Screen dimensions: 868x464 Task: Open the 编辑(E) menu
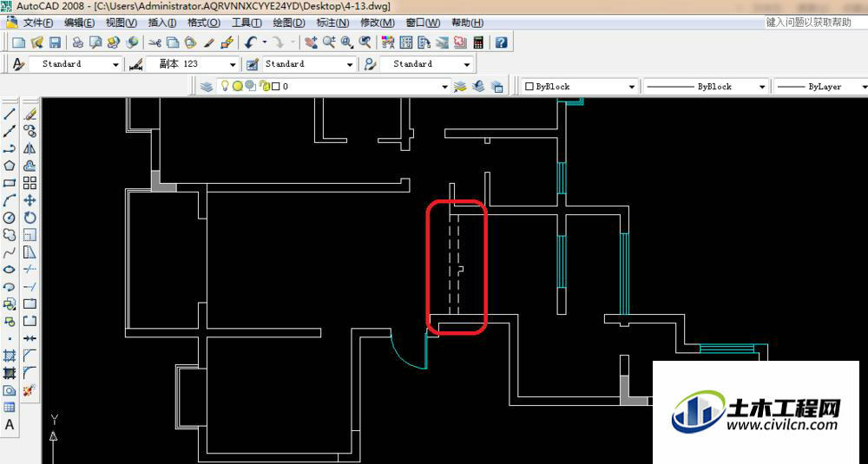(79, 23)
